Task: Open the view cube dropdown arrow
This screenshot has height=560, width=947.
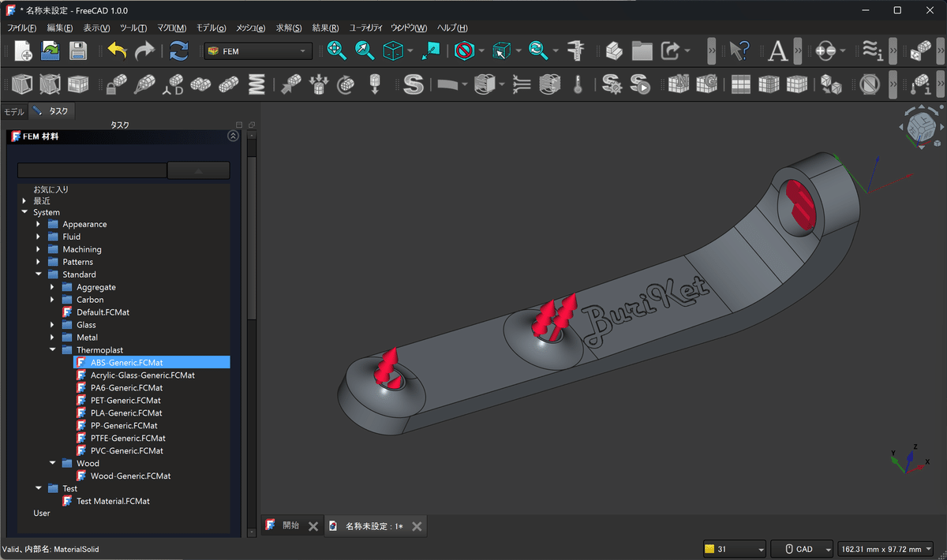Action: [x=410, y=51]
